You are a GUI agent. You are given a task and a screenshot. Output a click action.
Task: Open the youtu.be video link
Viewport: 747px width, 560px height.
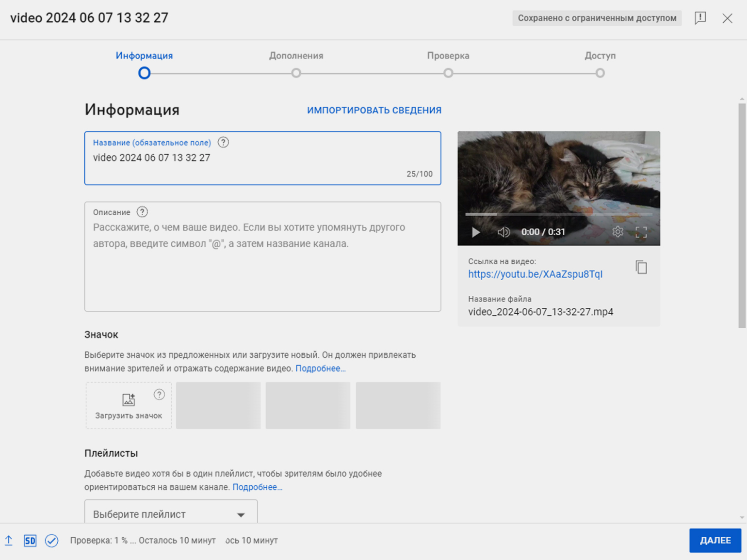(x=535, y=274)
